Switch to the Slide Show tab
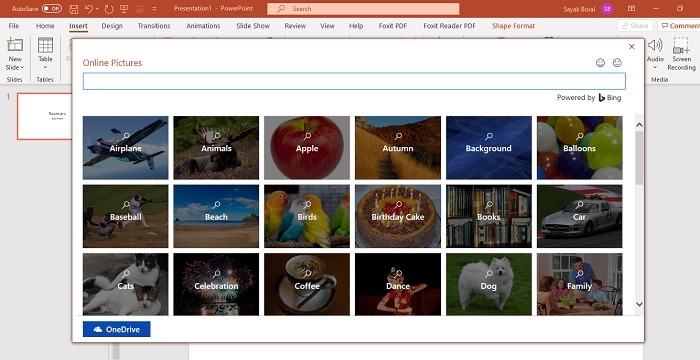The height and width of the screenshot is (360, 700). (253, 26)
